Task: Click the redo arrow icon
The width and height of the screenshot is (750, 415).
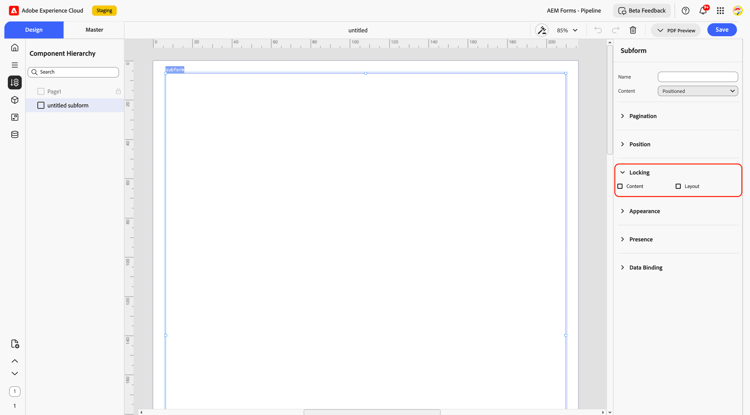Action: pos(616,30)
